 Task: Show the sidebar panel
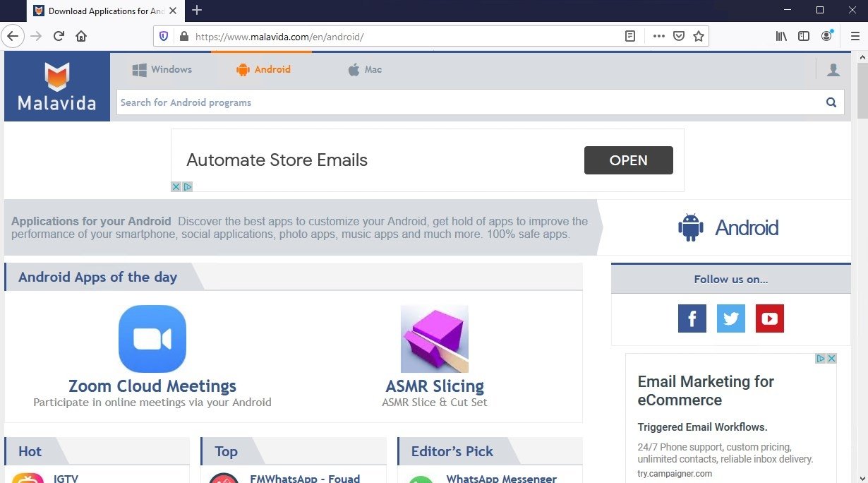coord(804,36)
